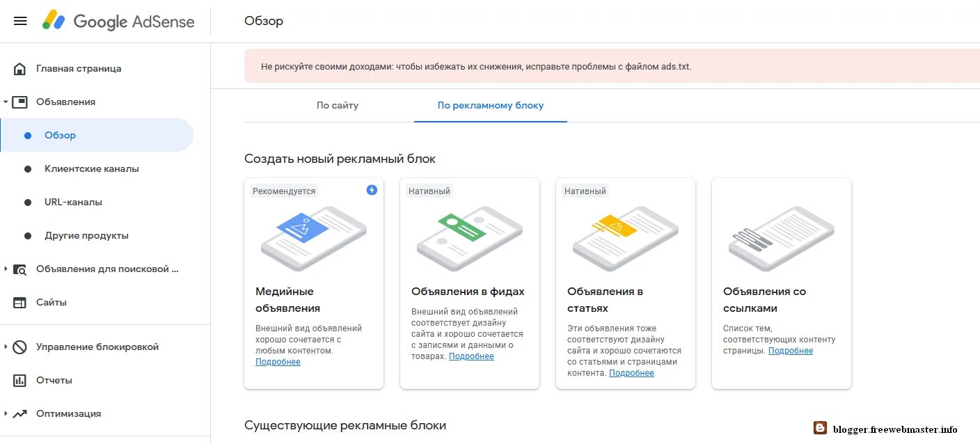Click the Объявления section icon
Viewport: 980px width, 444px height.
[19, 102]
